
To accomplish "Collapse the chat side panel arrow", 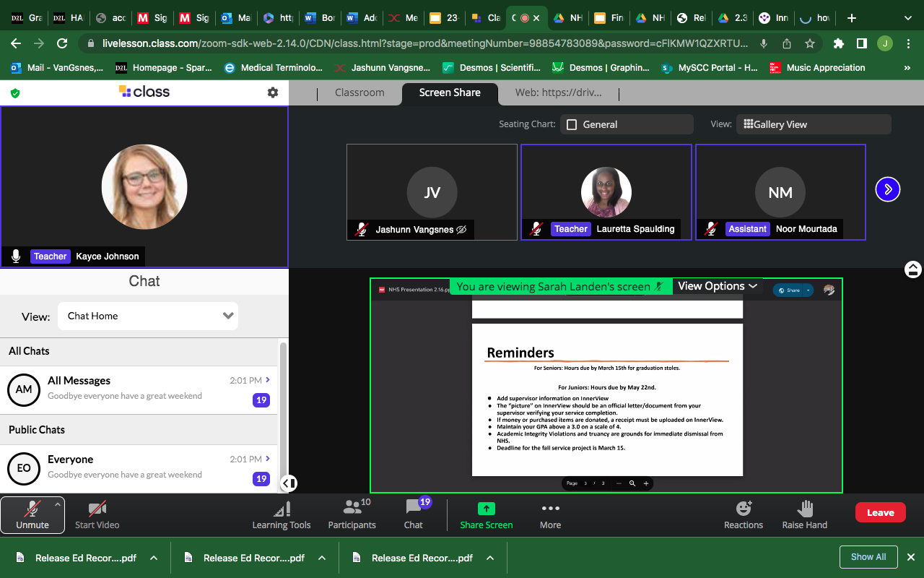I will [288, 483].
